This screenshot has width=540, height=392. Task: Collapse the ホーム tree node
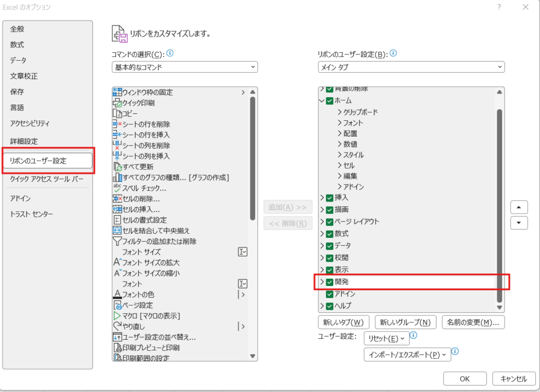322,100
